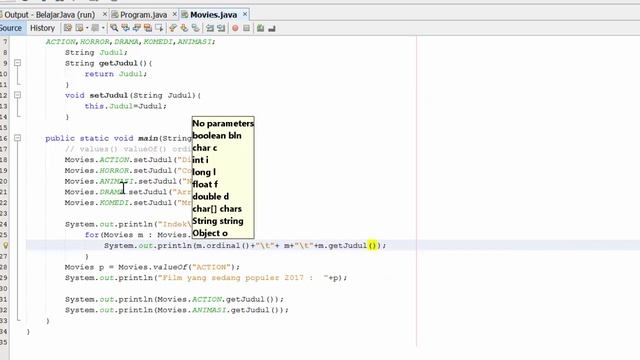Image resolution: width=640 pixels, height=360 pixels.
Task: Click the lightbulb hint beside line 26
Action: pyautogui.click(x=5, y=245)
